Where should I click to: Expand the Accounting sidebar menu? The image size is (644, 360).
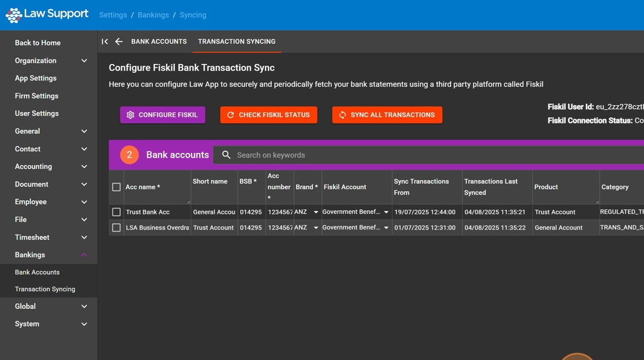pos(84,167)
